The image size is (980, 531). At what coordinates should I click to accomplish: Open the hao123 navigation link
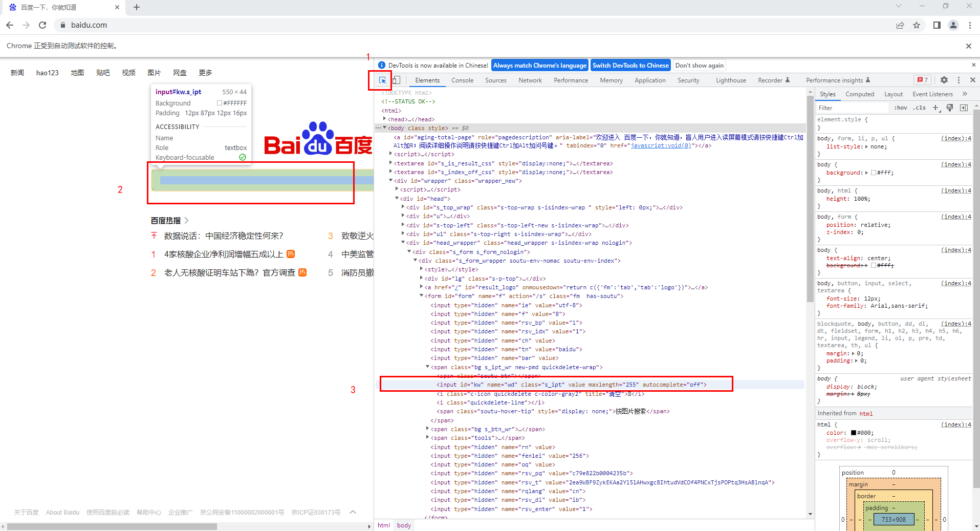[x=48, y=73]
